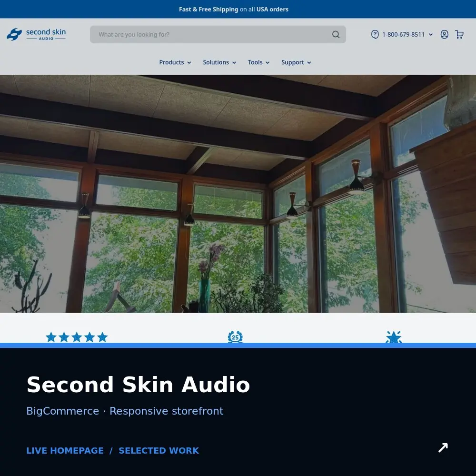This screenshot has width=476, height=476.
Task: Click the search magnifier icon
Action: 336,34
